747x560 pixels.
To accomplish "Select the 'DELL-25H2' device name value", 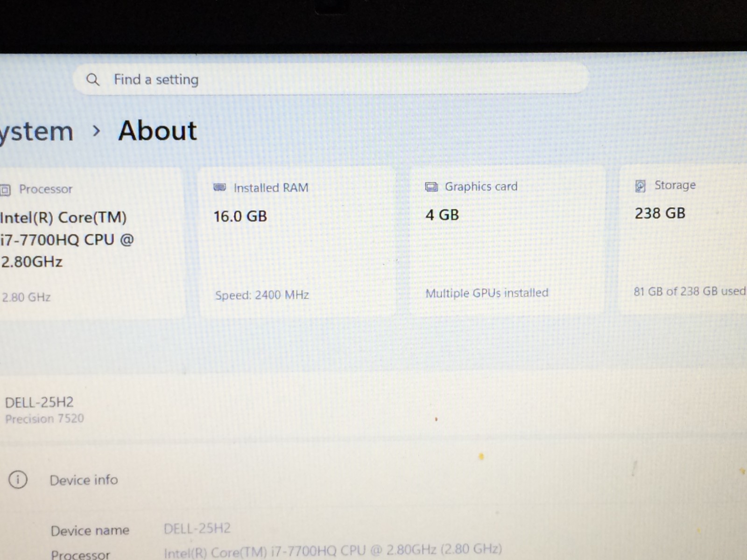I will pyautogui.click(x=197, y=529).
